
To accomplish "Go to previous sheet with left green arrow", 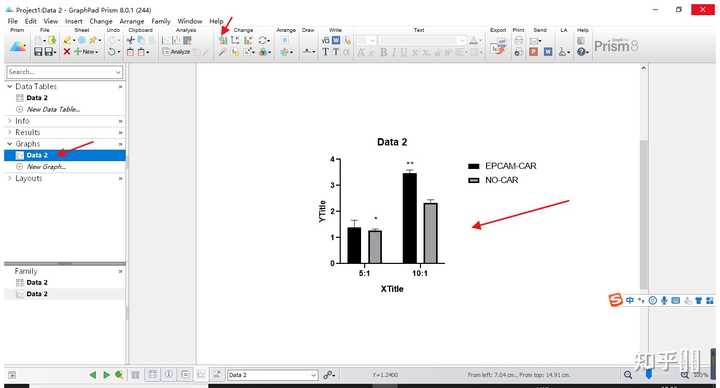I will (x=93, y=375).
